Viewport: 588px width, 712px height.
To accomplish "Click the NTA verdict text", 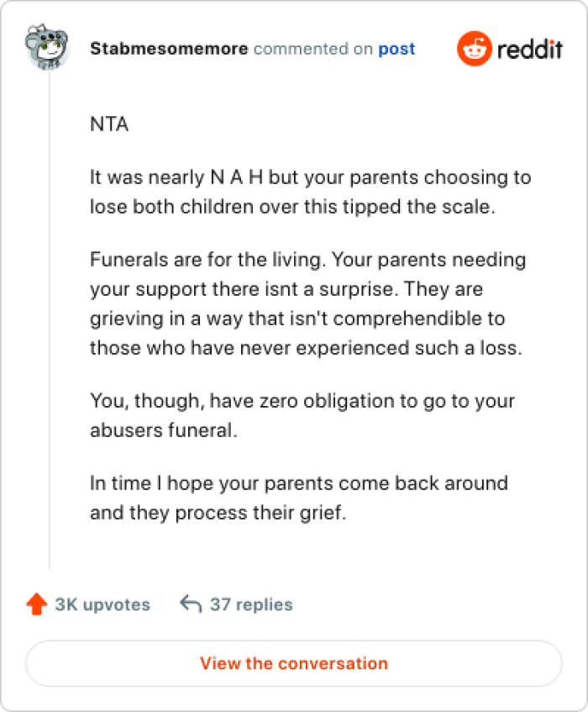I will 108,124.
